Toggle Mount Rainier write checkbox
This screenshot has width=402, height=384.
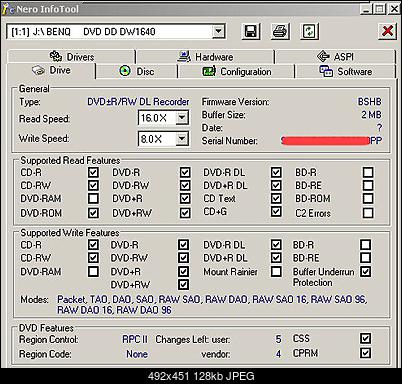(x=276, y=272)
